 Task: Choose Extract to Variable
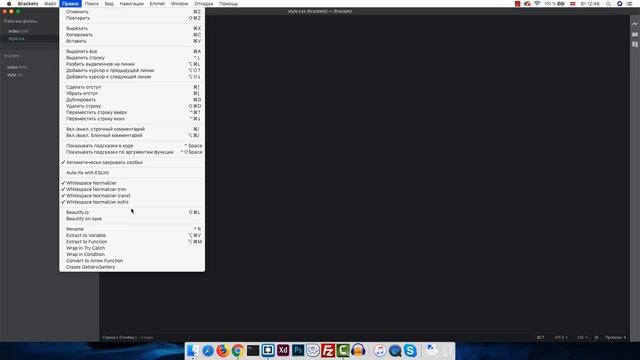(x=132, y=236)
